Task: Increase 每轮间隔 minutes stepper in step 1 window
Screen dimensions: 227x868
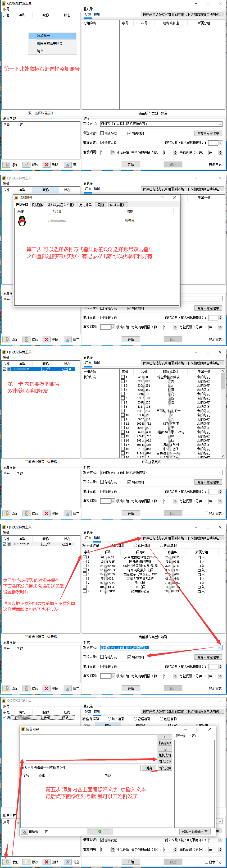Action: click(220, 151)
